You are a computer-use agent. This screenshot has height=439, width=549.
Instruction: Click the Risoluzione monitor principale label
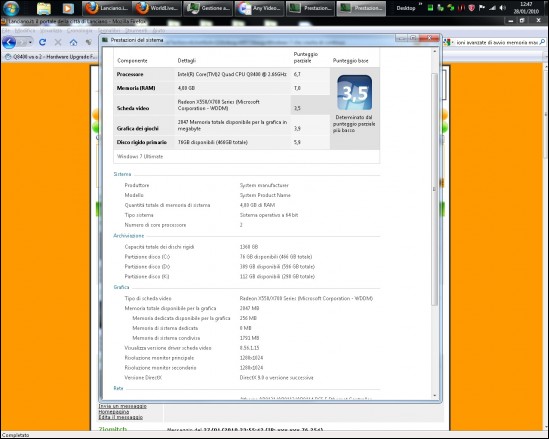159,358
